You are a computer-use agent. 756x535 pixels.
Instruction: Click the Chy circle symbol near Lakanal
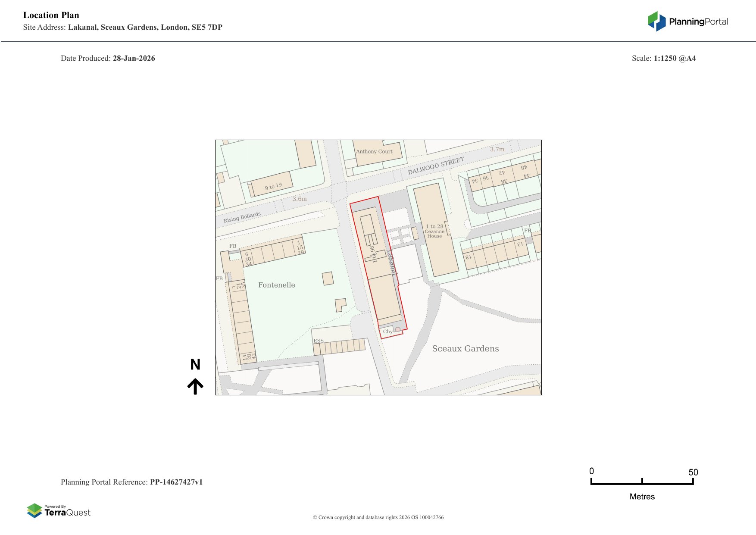[x=397, y=330]
